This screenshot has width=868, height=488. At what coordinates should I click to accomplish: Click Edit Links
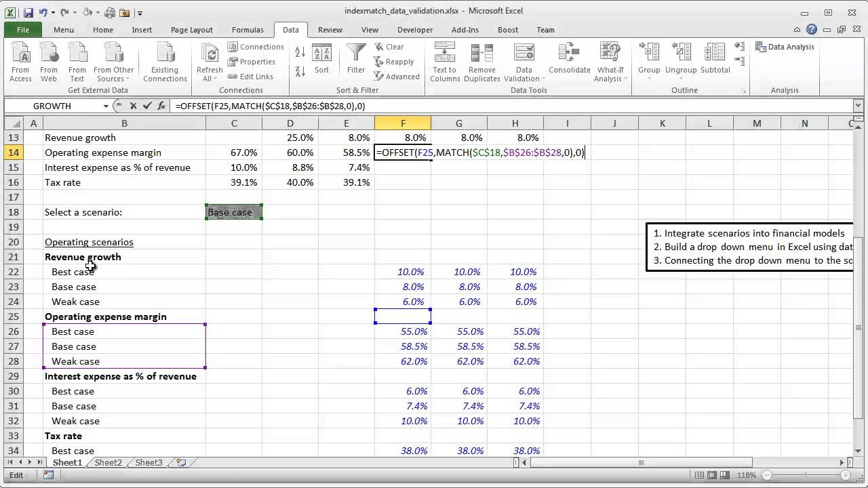(x=250, y=77)
